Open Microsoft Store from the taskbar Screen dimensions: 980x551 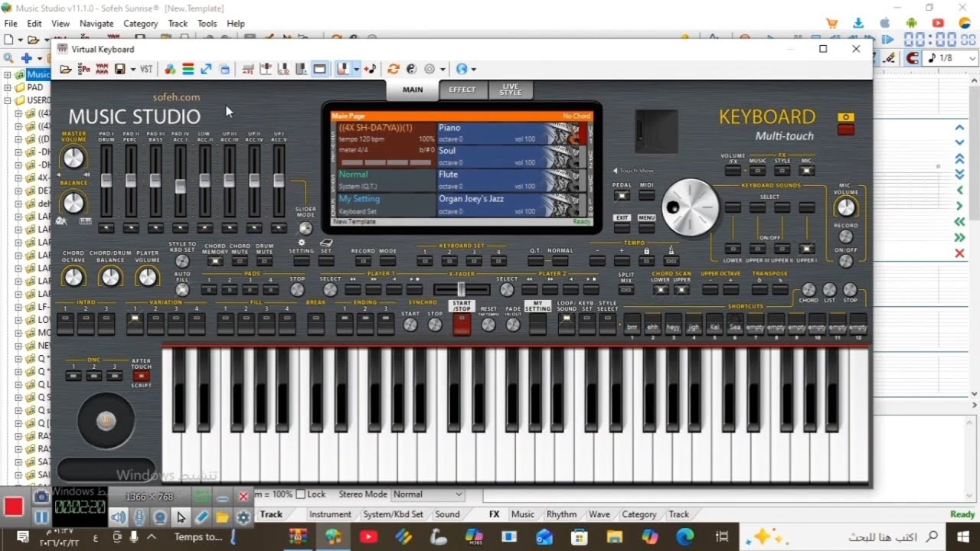pos(580,536)
